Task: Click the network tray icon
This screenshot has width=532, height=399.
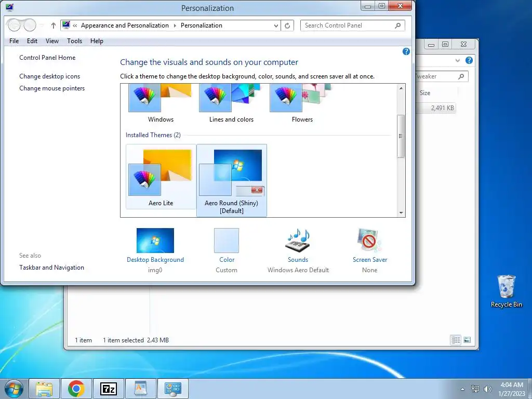Action: [475, 389]
